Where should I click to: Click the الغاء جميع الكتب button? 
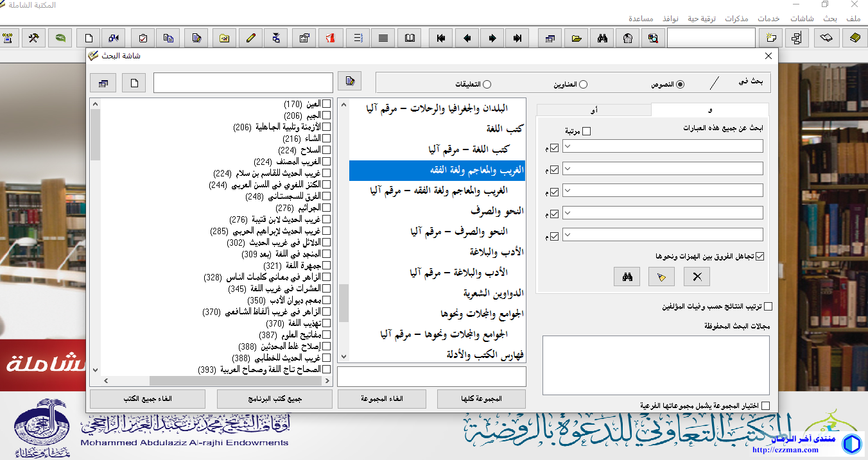148,399
